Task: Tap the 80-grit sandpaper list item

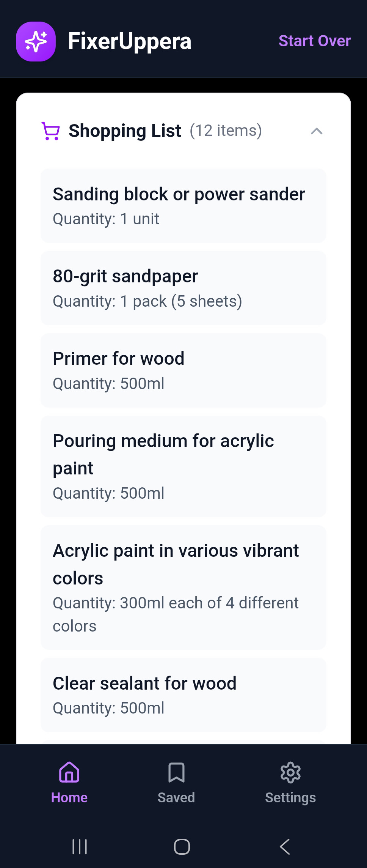Action: coord(183,288)
